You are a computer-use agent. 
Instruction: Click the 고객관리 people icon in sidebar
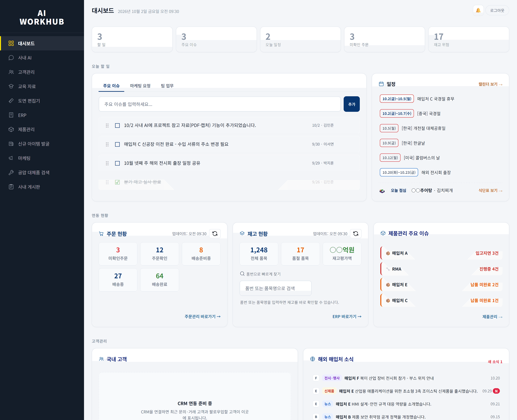tap(11, 72)
